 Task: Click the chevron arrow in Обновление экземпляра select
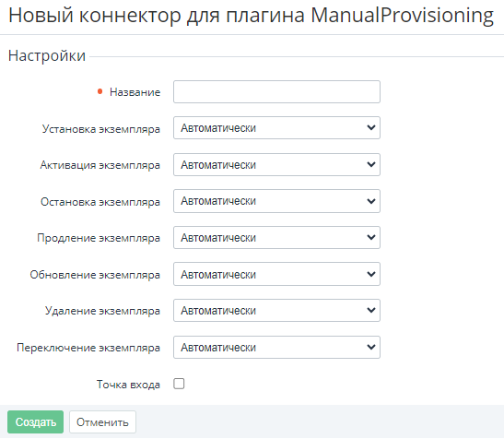[371, 274]
